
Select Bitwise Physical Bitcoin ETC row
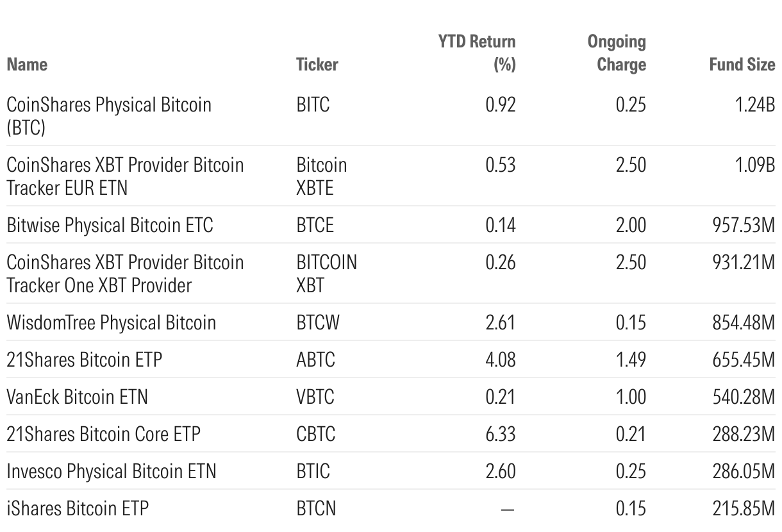tap(110, 225)
